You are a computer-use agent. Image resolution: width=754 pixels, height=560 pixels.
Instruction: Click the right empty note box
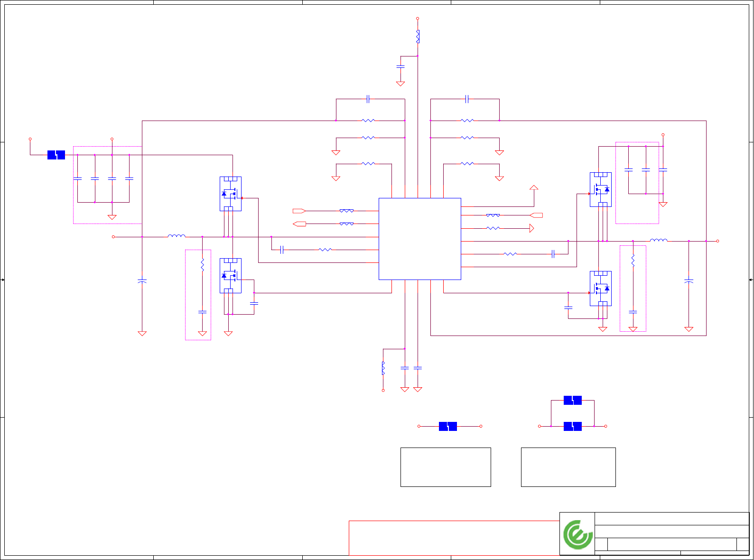tap(568, 467)
